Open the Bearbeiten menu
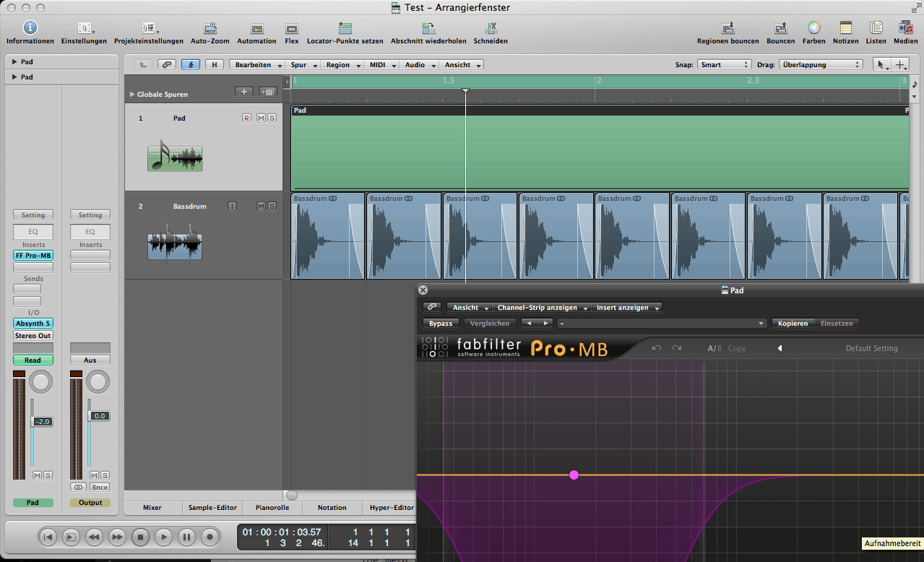This screenshot has height=562, width=924. 256,65
